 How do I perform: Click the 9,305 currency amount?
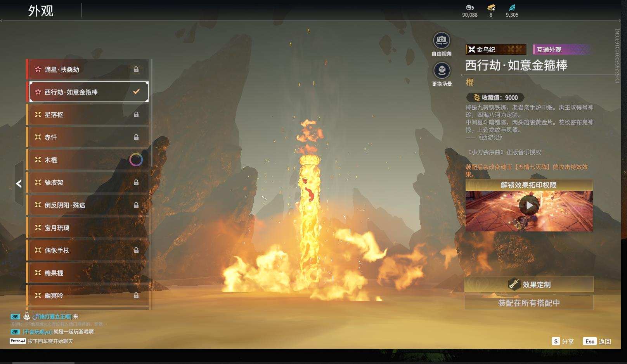pyautogui.click(x=512, y=15)
